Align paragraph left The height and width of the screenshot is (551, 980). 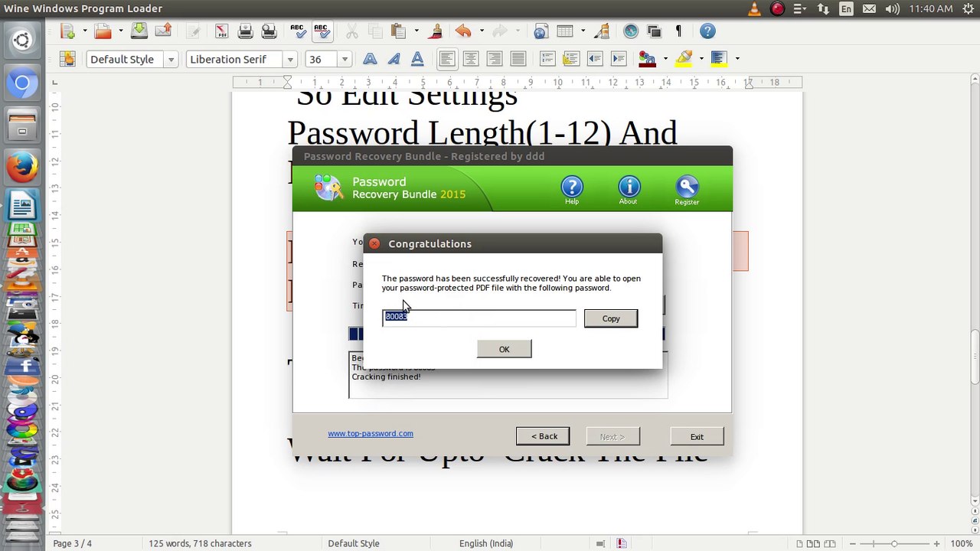click(447, 59)
